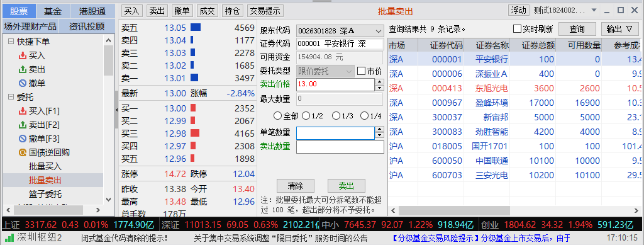Open the 隔日委托 service time announcement
Screen dimensions: 644x245
(x=280, y=238)
